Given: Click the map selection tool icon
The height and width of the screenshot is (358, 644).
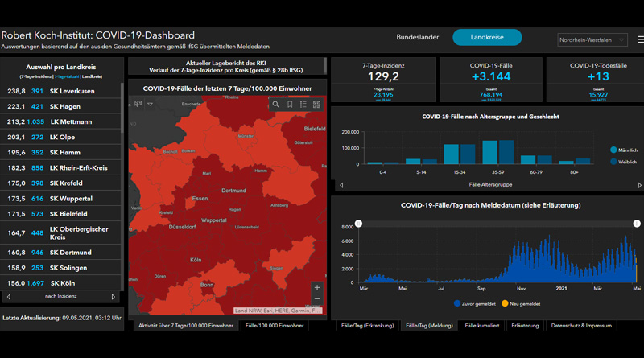Looking at the screenshot, I should tap(138, 104).
